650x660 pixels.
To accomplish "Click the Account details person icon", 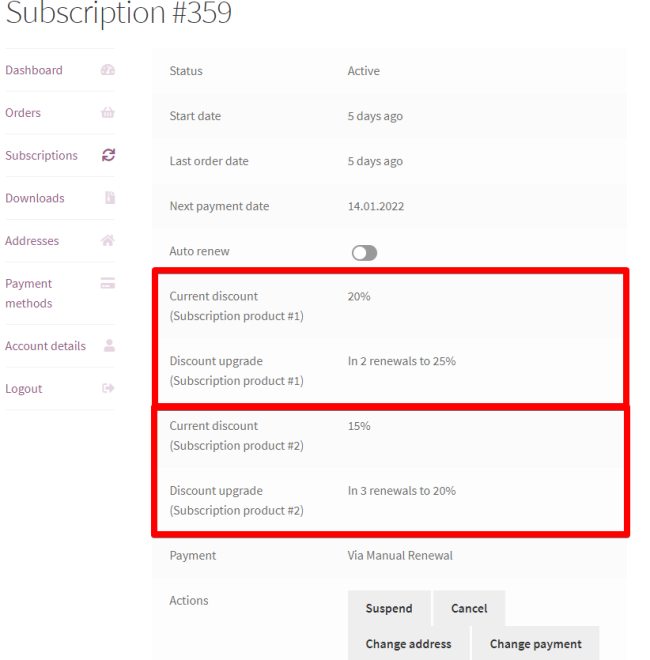I will tap(109, 346).
